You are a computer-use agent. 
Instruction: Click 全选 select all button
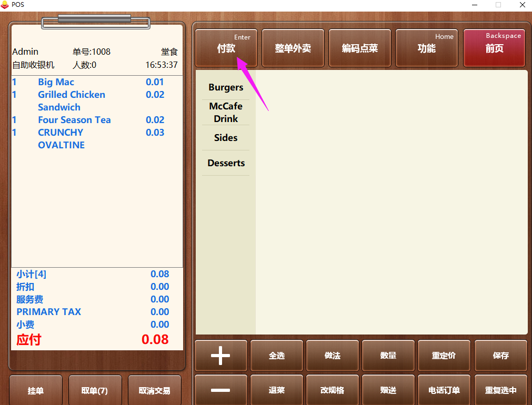(x=277, y=356)
